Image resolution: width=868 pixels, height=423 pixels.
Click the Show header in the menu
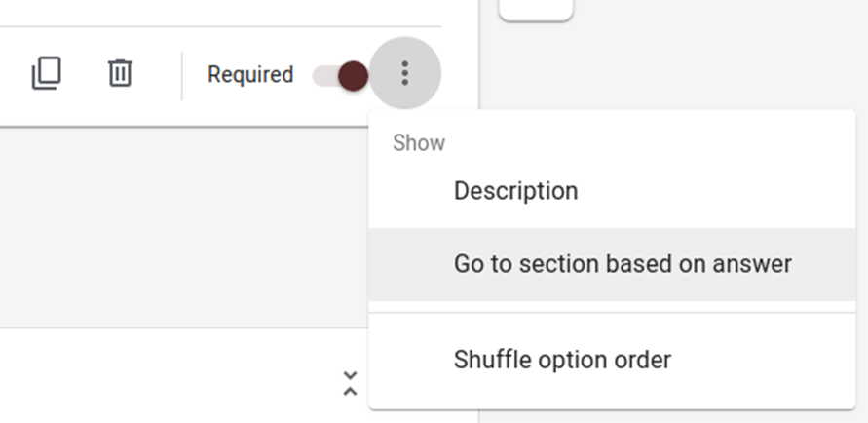click(419, 143)
